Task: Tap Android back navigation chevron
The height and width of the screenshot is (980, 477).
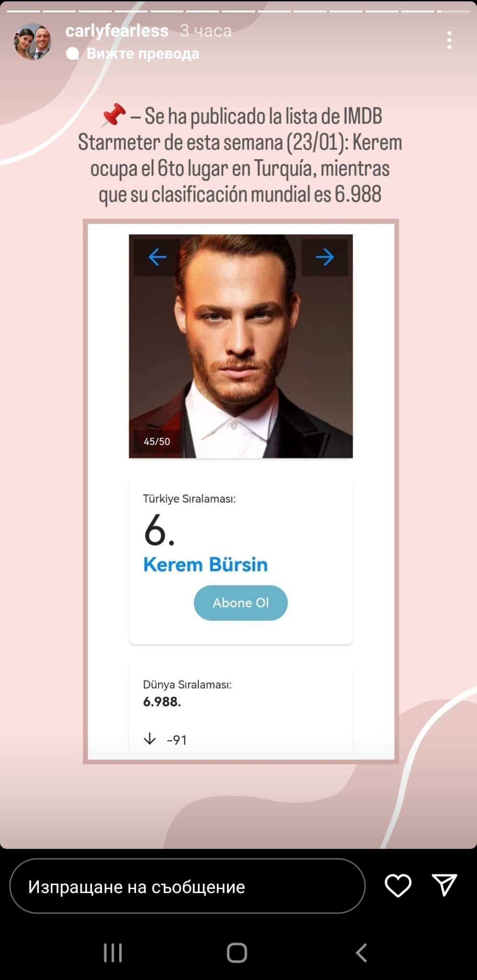Action: coord(362,953)
